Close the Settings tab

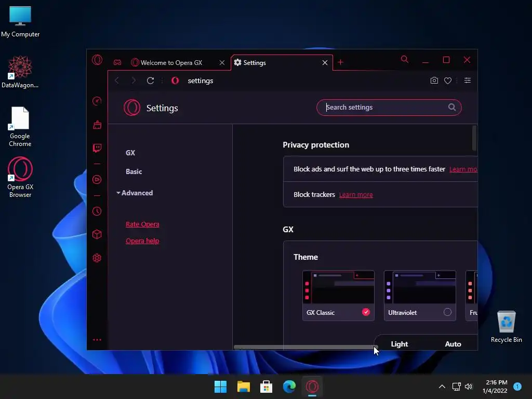point(325,63)
